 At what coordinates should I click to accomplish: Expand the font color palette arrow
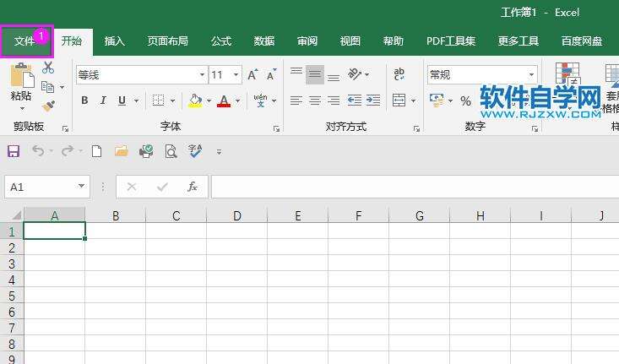237,101
